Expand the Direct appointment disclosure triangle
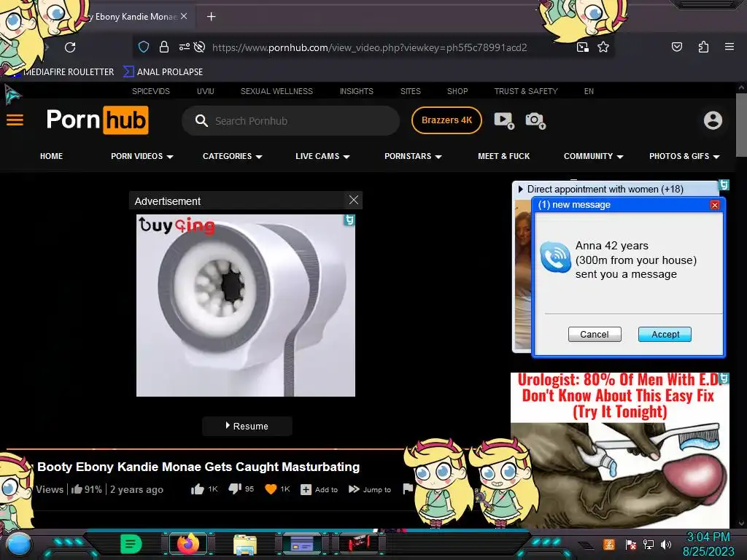747x560 pixels. coord(520,189)
